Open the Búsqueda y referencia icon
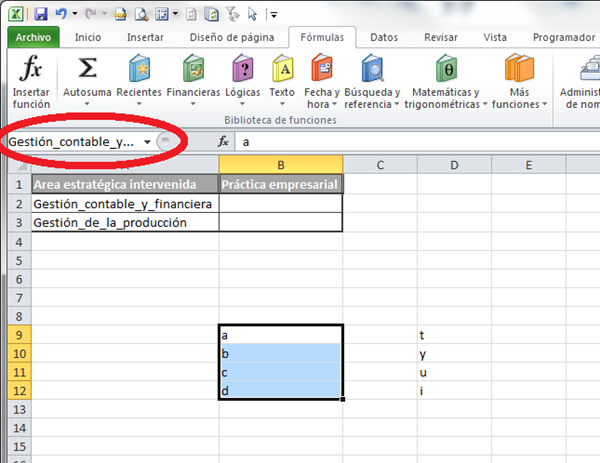Image resolution: width=600 pixels, height=463 pixels. 372,70
